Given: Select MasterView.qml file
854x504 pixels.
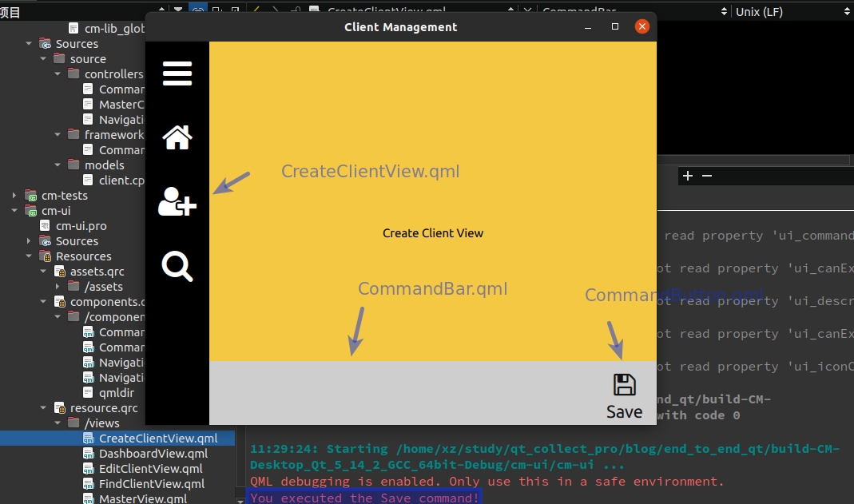Looking at the screenshot, I should click(x=143, y=498).
